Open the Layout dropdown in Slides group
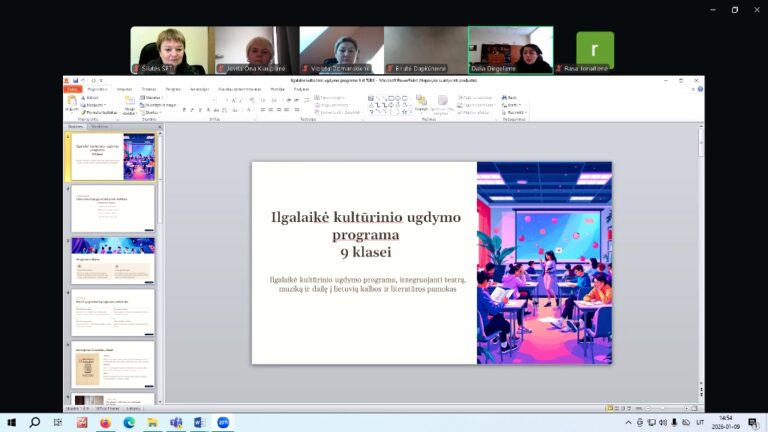Screen dimensions: 768x432 point(151,98)
